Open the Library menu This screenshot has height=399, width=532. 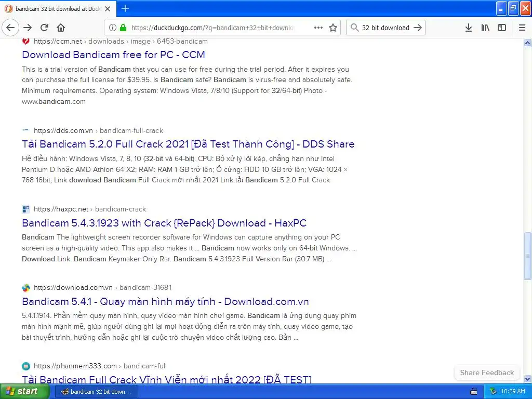485,28
